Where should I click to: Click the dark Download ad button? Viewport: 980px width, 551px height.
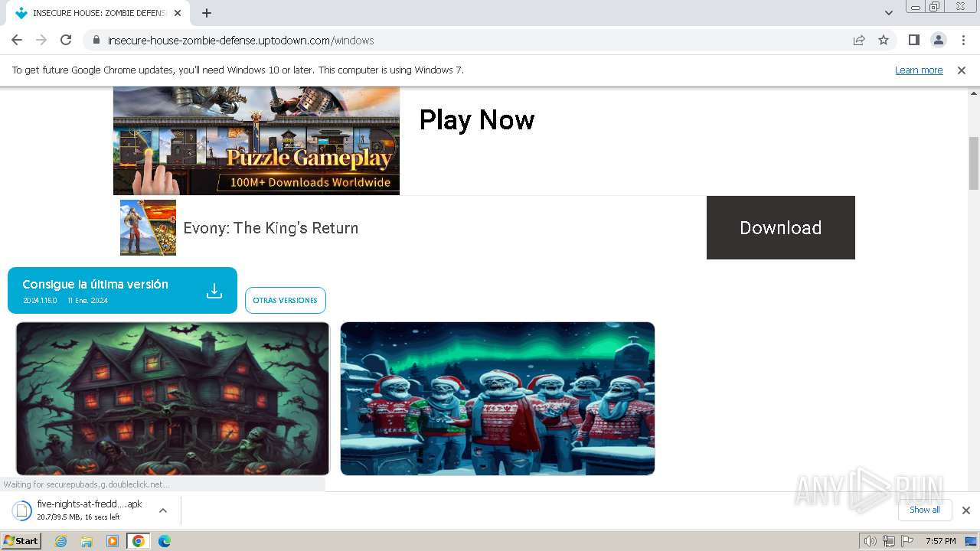[780, 227]
